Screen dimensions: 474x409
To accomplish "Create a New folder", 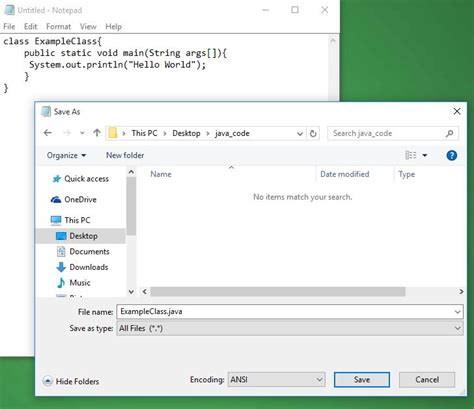I will 125,155.
